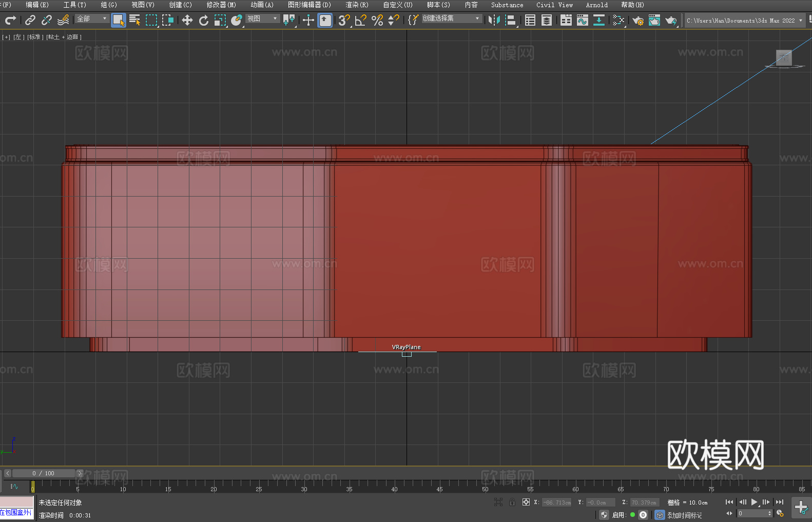The width and height of the screenshot is (812, 522).
Task: Select the Rotate tool
Action: [204, 20]
